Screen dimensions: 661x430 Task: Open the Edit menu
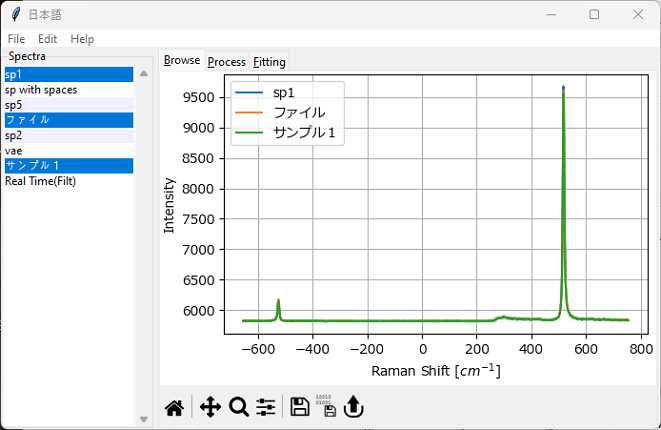[x=48, y=39]
